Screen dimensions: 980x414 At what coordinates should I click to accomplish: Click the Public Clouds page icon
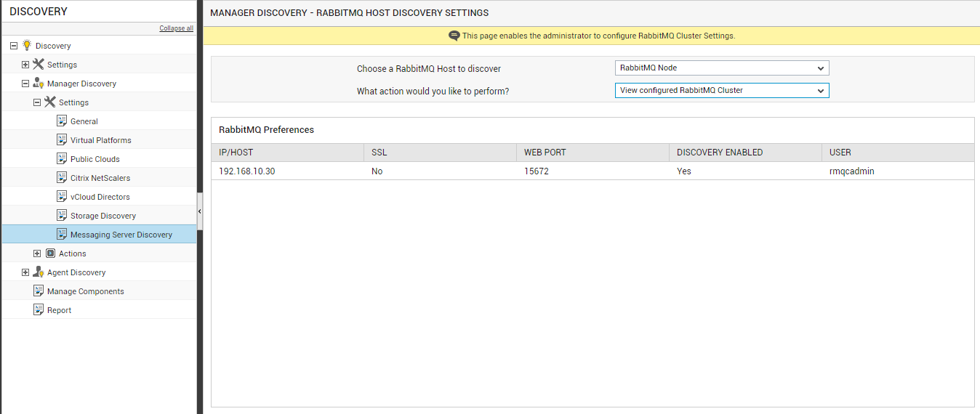click(x=62, y=158)
